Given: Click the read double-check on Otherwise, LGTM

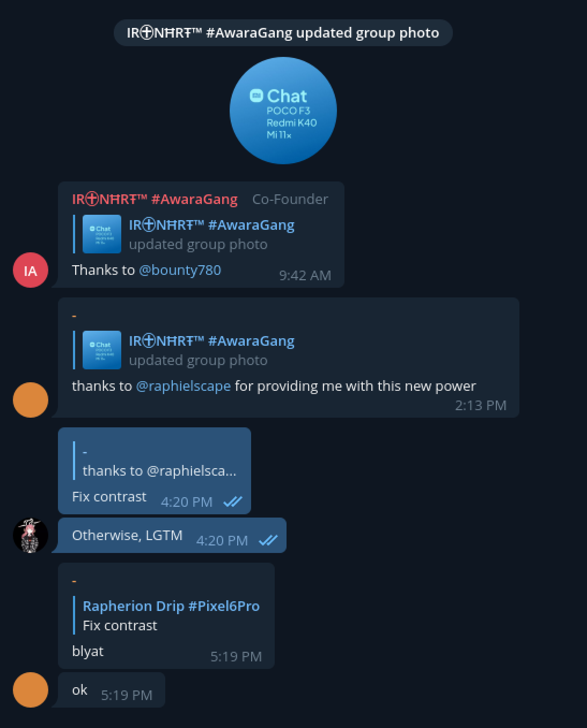Looking at the screenshot, I should pyautogui.click(x=268, y=540).
